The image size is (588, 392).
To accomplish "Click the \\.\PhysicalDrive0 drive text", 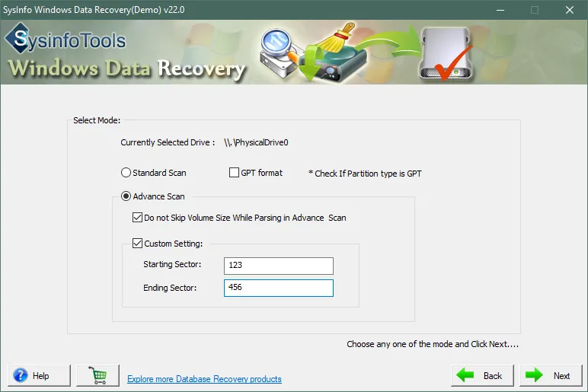I will tap(256, 142).
